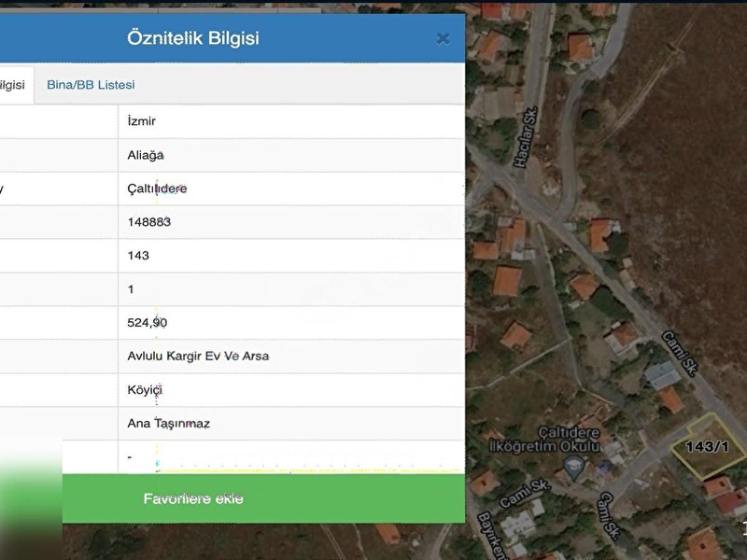The height and width of the screenshot is (560, 747).
Task: Click the İzmir value in the table
Action: pyautogui.click(x=141, y=121)
